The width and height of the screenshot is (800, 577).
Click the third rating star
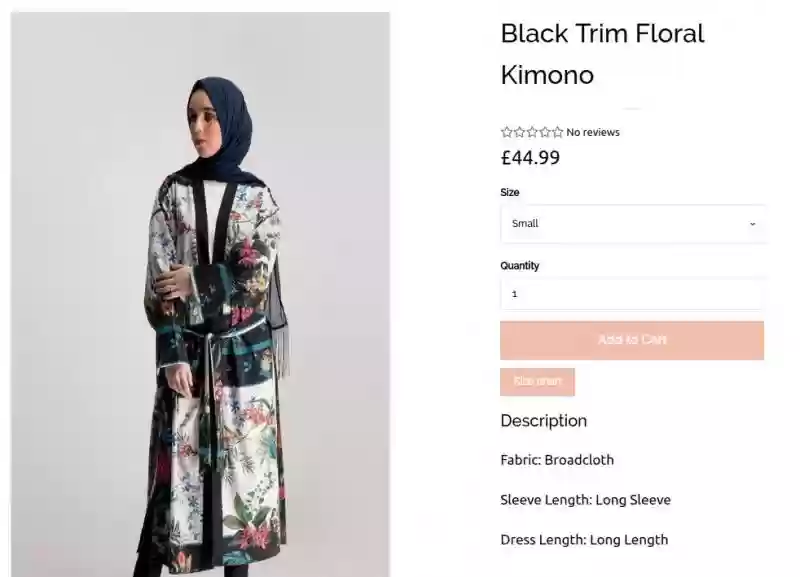[532, 132]
